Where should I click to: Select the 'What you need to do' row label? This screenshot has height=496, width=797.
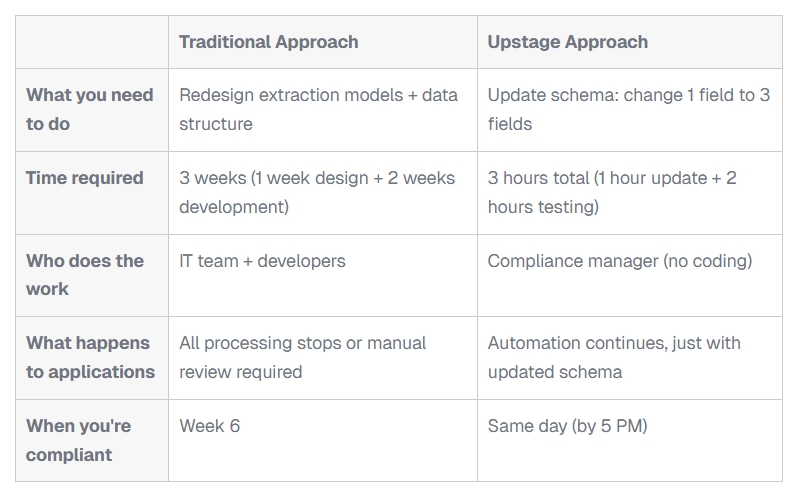coord(90,110)
